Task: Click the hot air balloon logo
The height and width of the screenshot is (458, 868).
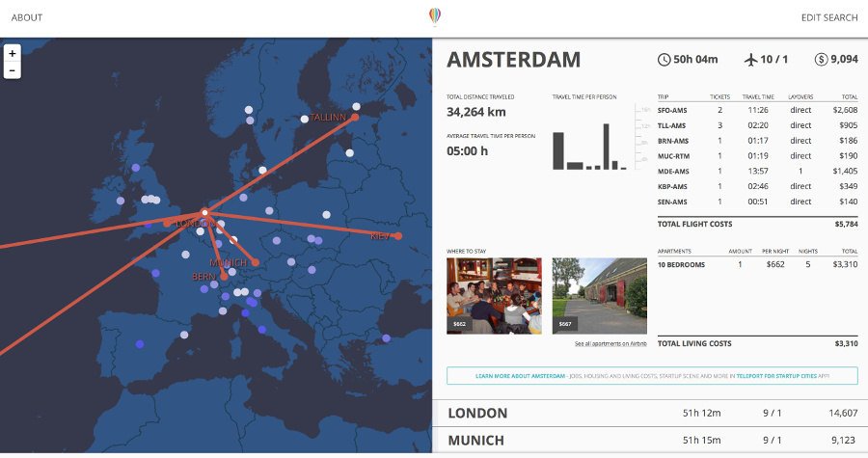Action: point(435,16)
